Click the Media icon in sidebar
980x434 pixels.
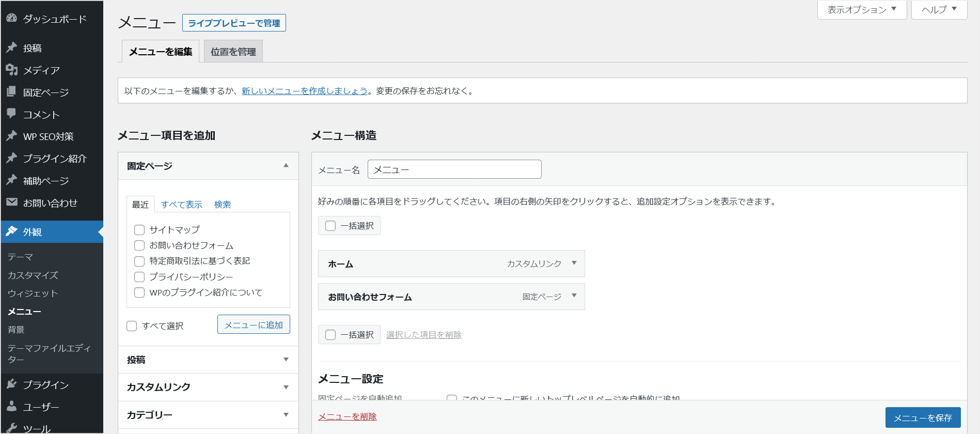point(11,70)
